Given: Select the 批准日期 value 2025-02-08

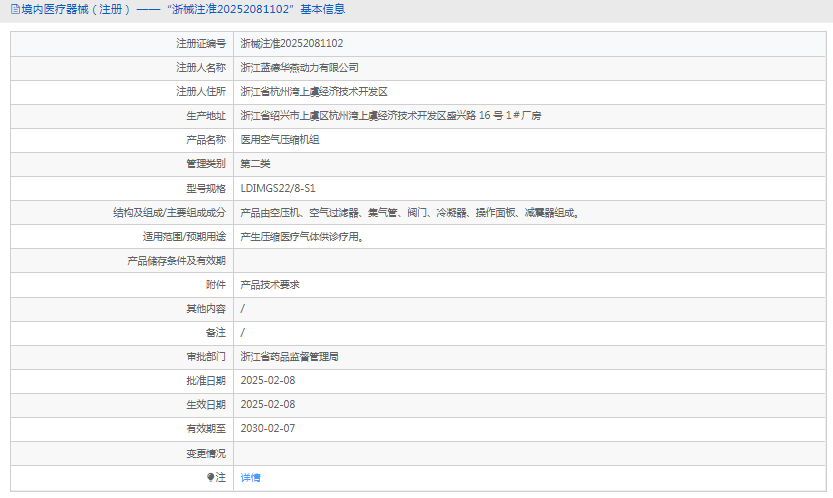Looking at the screenshot, I should point(268,381).
